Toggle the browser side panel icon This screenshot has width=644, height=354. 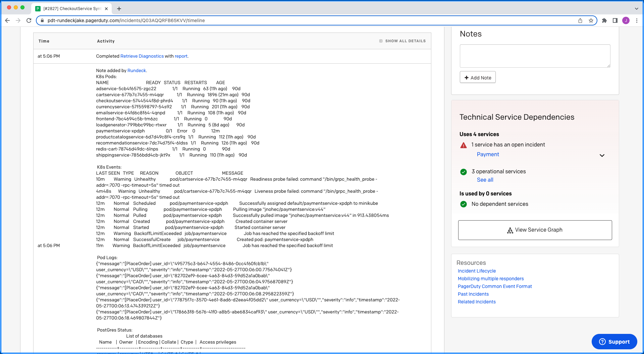[615, 20]
